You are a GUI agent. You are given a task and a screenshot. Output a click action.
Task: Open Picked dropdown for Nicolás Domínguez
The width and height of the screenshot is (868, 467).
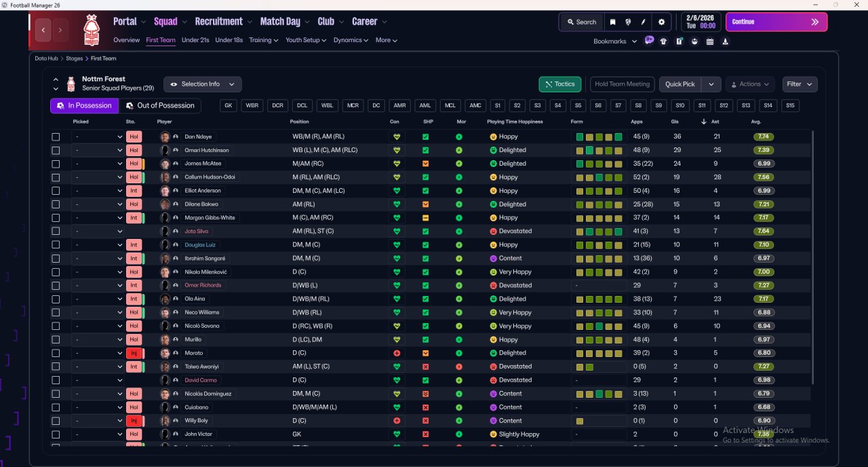pos(98,394)
